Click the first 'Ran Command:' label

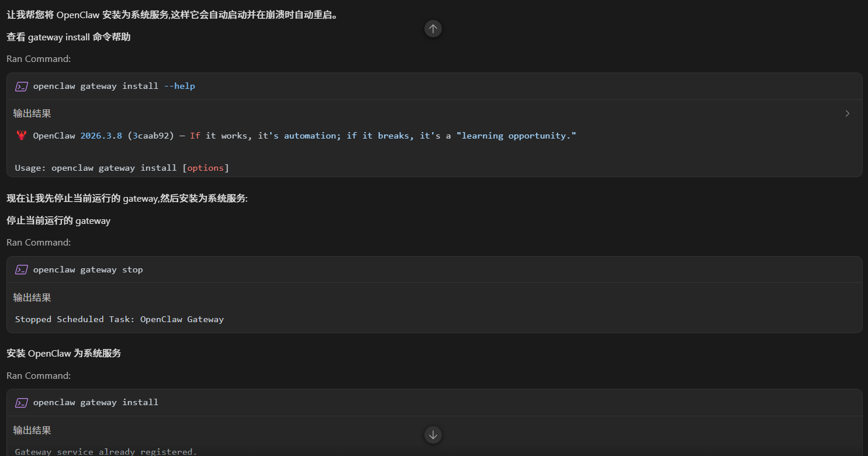(x=39, y=59)
